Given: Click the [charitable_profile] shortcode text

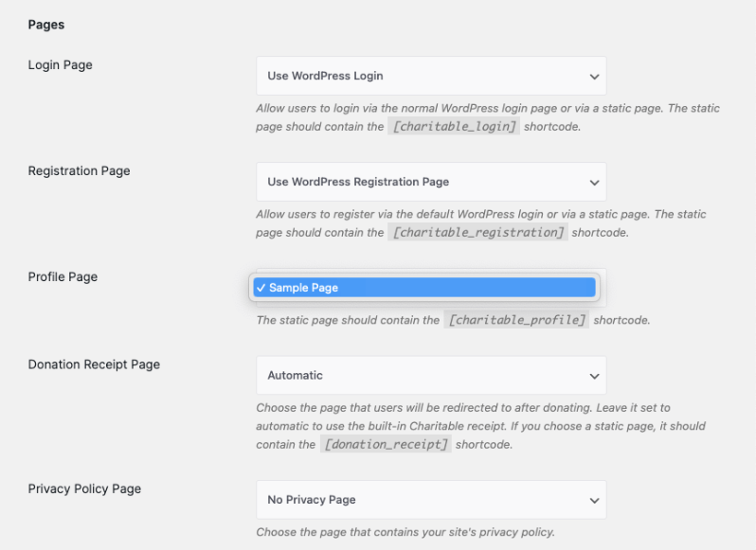Looking at the screenshot, I should [x=516, y=320].
